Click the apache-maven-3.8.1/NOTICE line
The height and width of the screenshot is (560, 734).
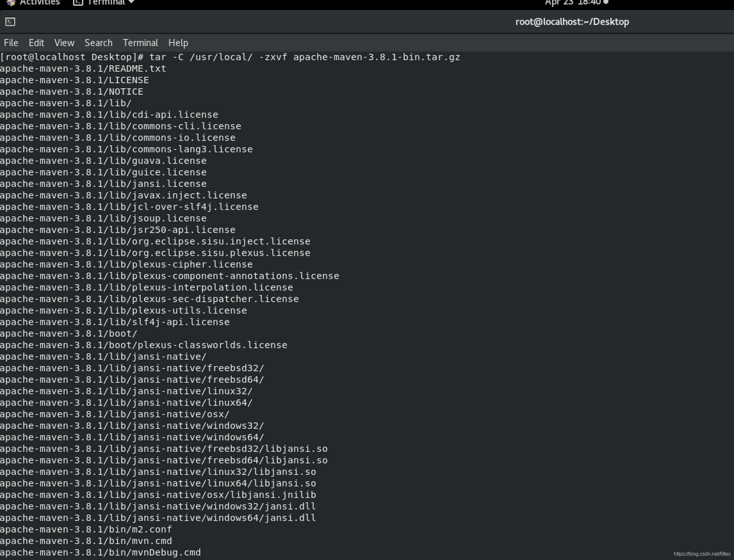point(72,92)
